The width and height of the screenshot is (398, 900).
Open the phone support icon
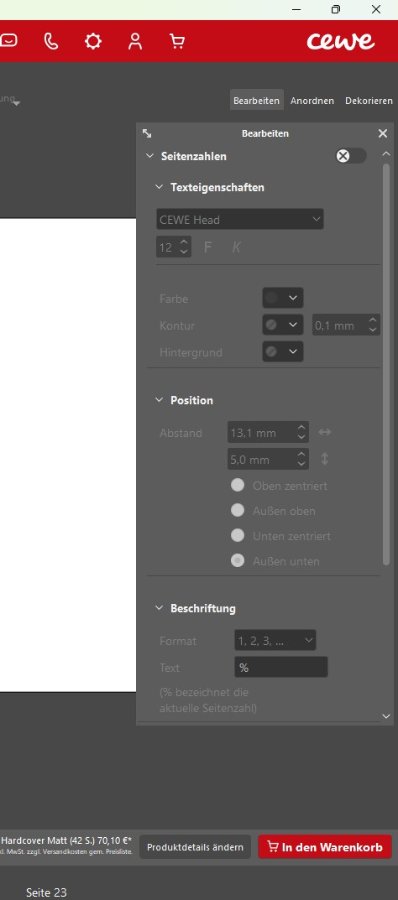pyautogui.click(x=51, y=41)
